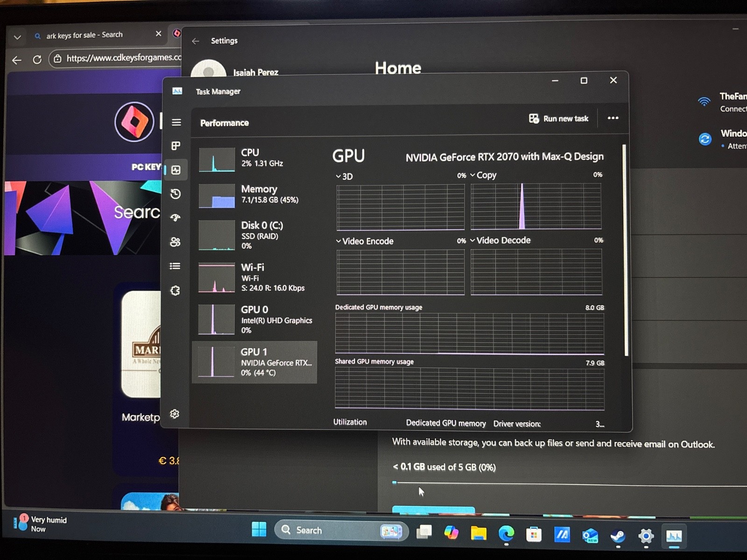The height and width of the screenshot is (560, 747).
Task: Open Task View from the taskbar
Action: 424,531
